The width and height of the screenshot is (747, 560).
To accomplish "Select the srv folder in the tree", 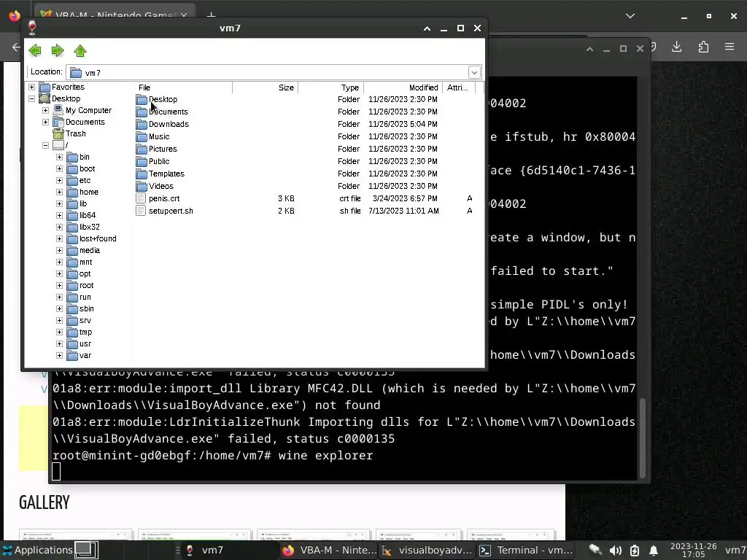I will [x=85, y=321].
